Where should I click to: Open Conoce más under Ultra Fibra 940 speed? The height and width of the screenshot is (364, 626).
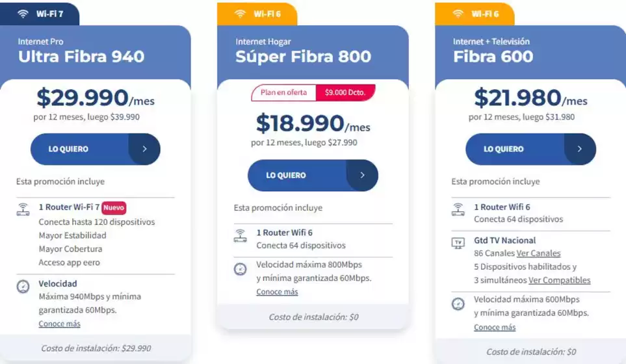pyautogui.click(x=59, y=324)
